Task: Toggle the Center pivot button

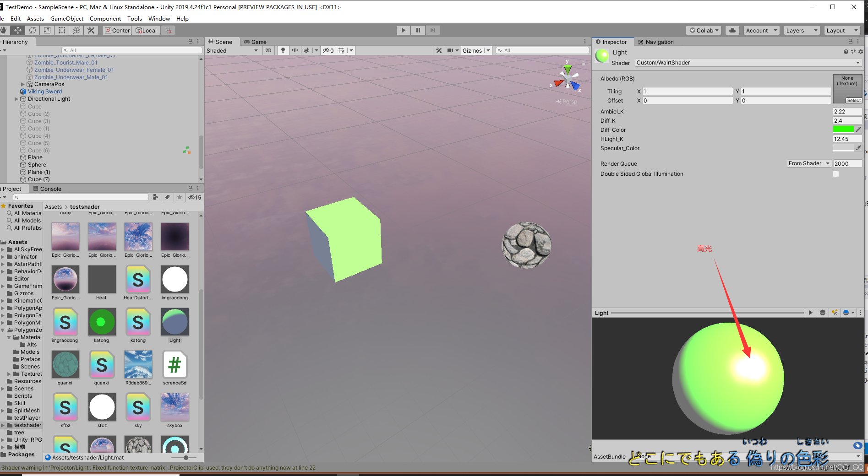Action: [x=117, y=30]
